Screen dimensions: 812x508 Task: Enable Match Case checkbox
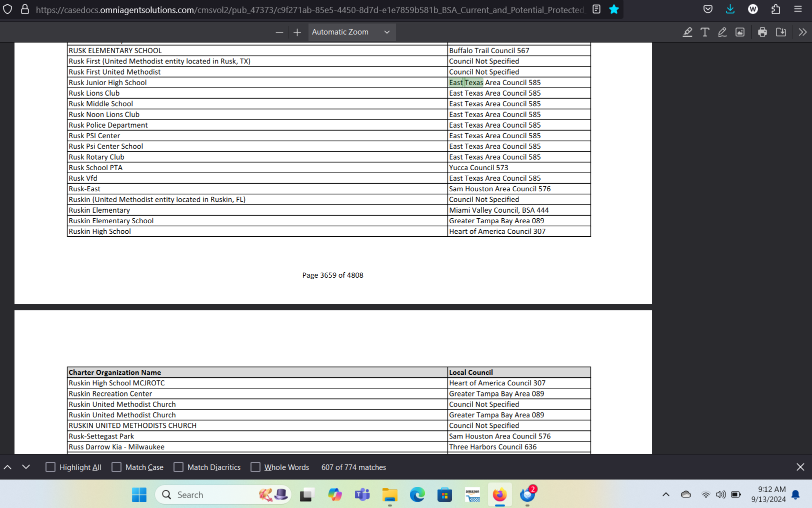point(116,467)
